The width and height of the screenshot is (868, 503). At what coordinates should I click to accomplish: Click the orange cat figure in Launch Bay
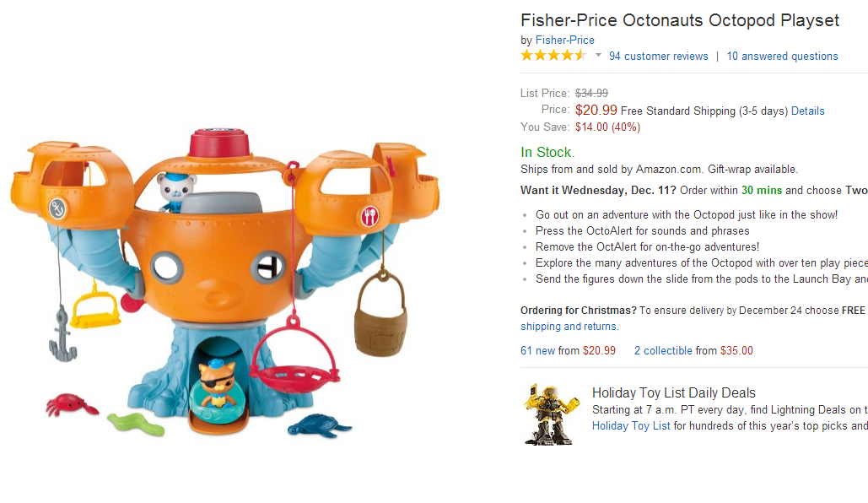click(x=213, y=380)
